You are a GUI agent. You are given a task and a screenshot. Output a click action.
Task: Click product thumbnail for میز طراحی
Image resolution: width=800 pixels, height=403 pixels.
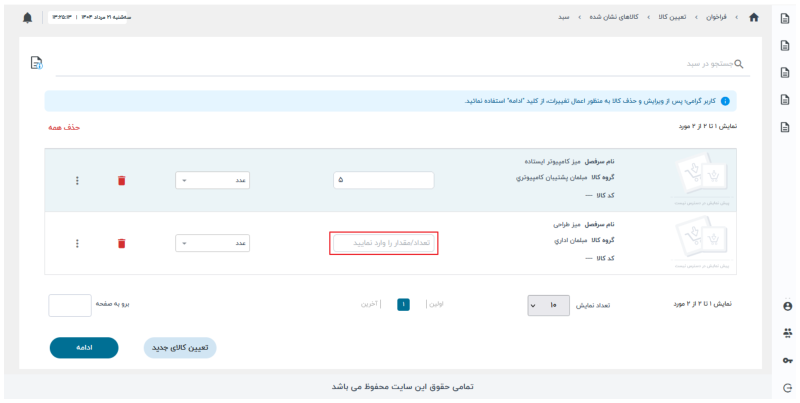click(x=702, y=241)
